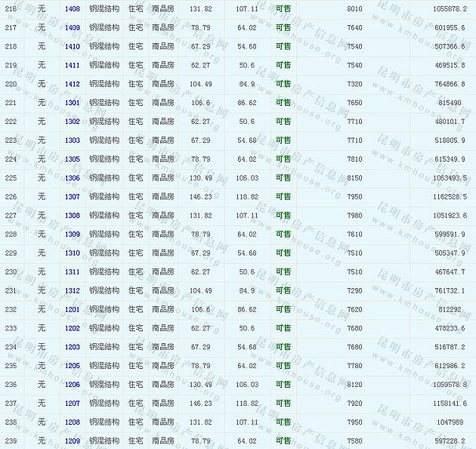
Task: Click room number 1409 link
Action: [72, 28]
